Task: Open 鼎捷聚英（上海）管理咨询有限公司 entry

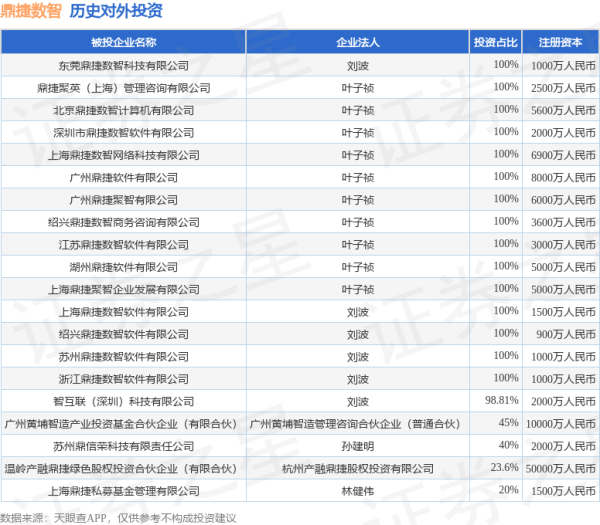Action: [123, 88]
